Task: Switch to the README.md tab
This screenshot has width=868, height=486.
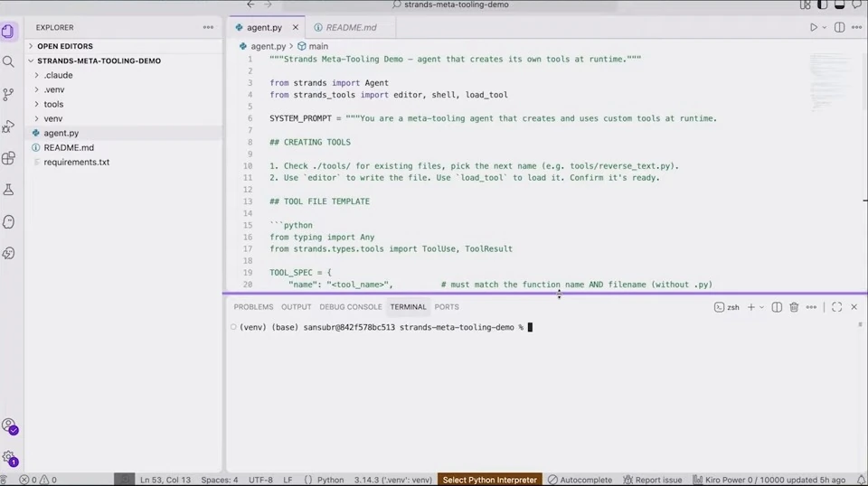Action: pos(351,27)
